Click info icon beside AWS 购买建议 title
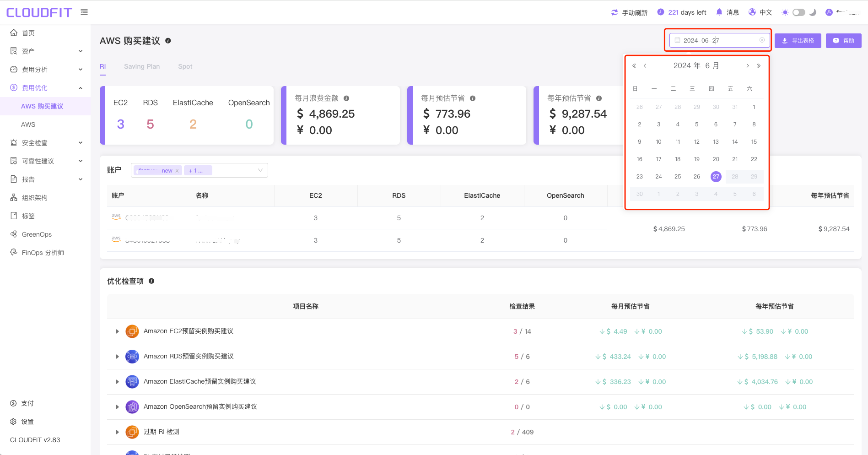The height and width of the screenshot is (455, 868). point(168,41)
